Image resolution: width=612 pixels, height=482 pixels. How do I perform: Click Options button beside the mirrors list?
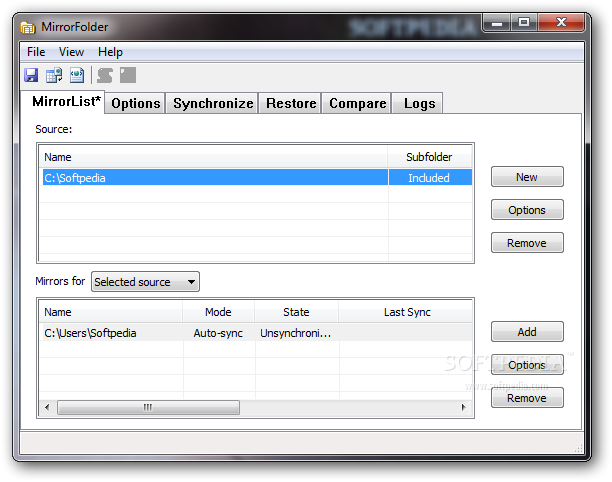[527, 365]
